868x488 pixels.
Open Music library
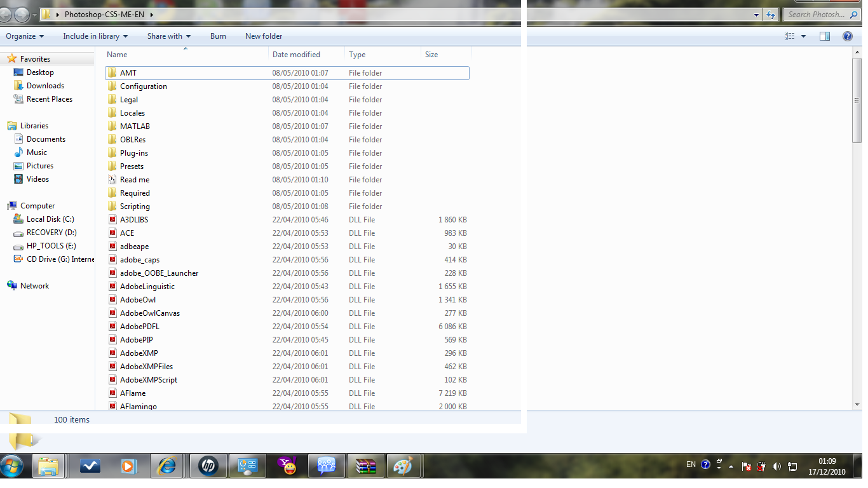pos(37,152)
